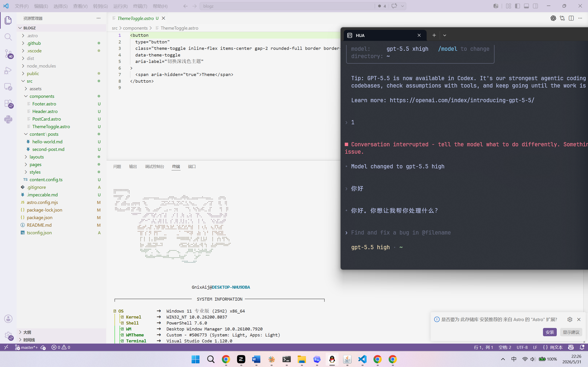
Task: Expand the 时间线 timeline section
Action: point(61,340)
